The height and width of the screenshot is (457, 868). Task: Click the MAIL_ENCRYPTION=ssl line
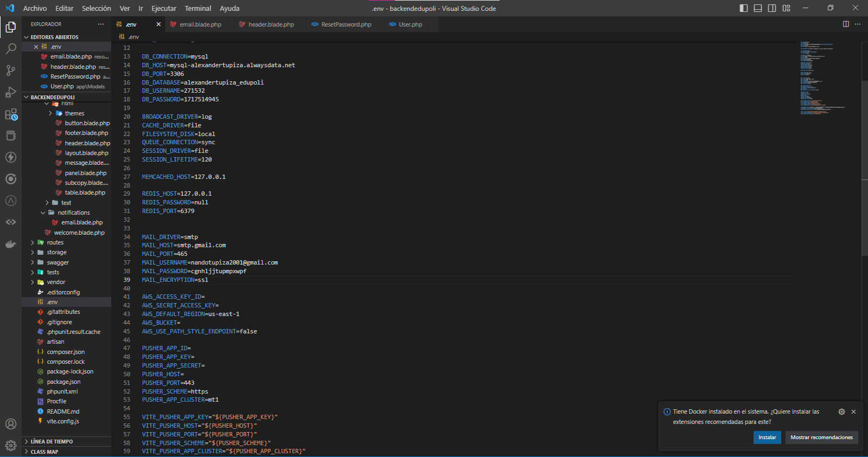[175, 280]
